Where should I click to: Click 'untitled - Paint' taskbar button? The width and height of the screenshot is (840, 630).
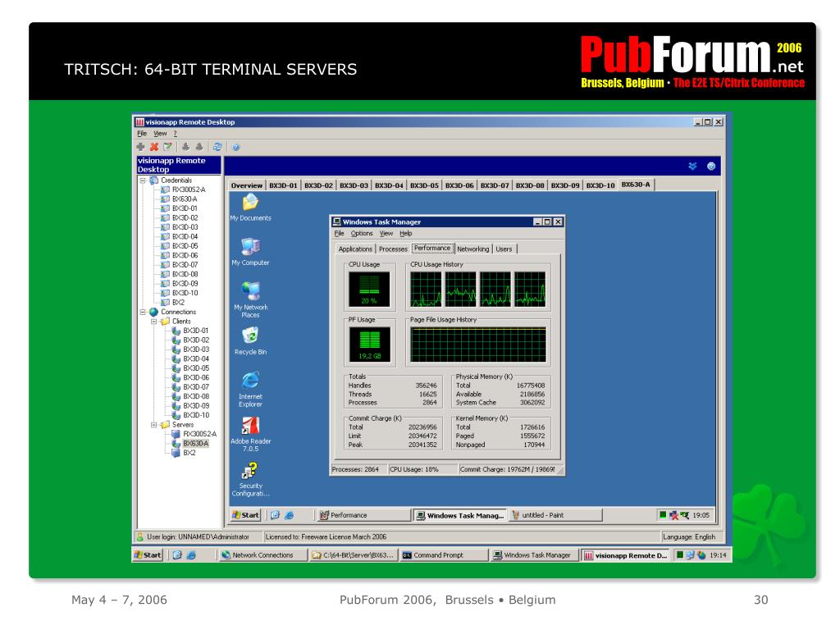point(556,515)
